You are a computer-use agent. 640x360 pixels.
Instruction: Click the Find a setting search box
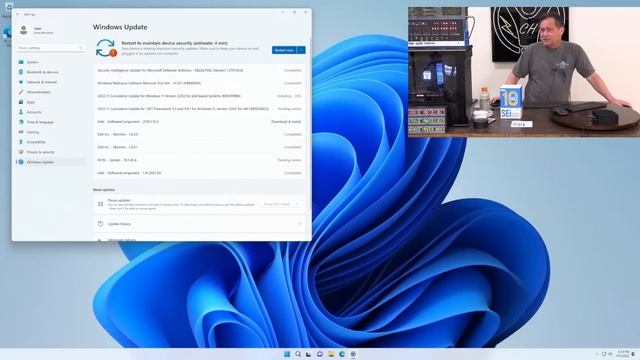tap(51, 48)
